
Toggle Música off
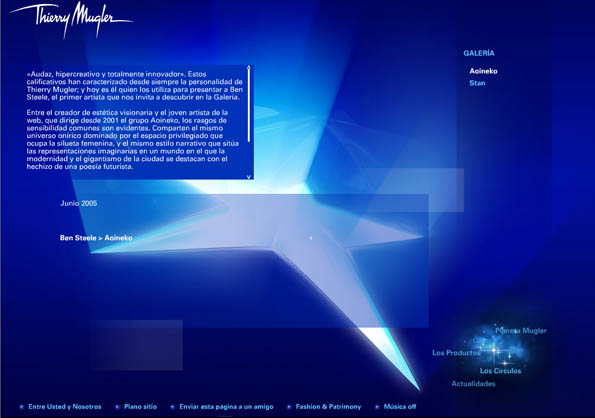[400, 407]
